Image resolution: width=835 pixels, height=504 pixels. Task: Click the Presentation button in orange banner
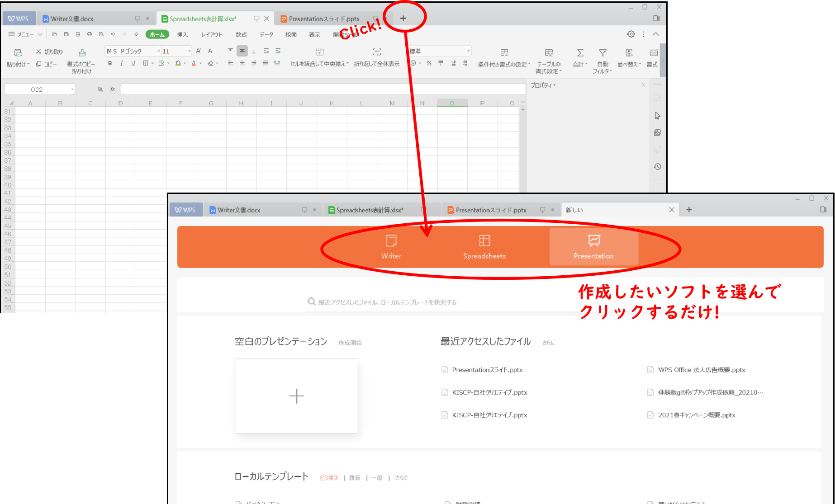point(593,246)
